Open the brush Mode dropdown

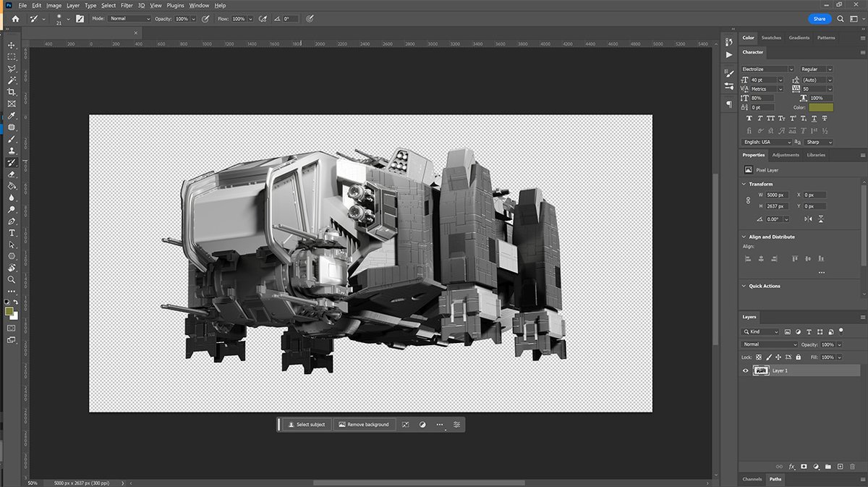129,18
